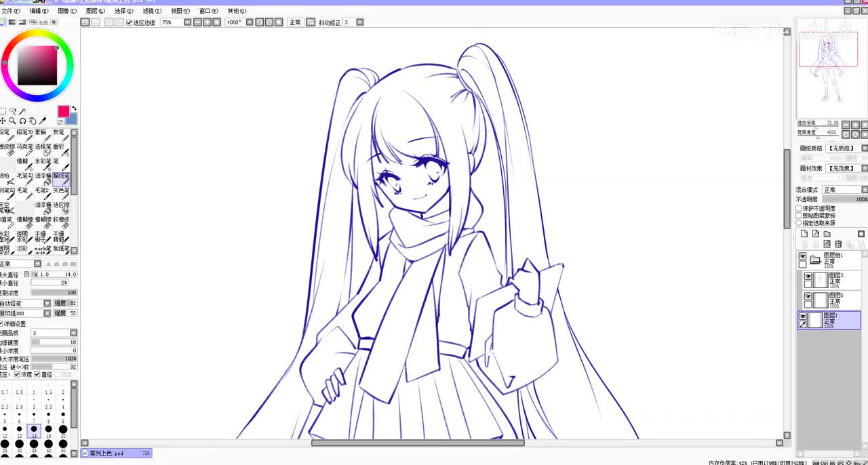The width and height of the screenshot is (868, 465).
Task: Hide layer 图层3 via eye icon
Action: [x=808, y=277]
